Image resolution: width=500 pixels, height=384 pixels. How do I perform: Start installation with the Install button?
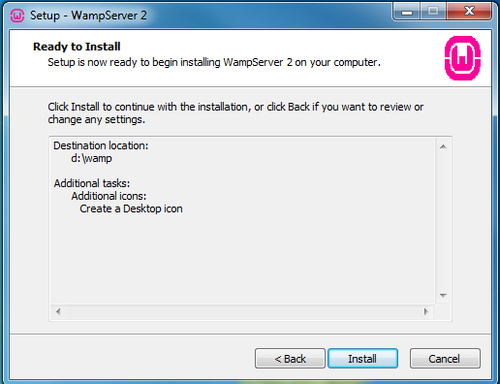tap(363, 359)
